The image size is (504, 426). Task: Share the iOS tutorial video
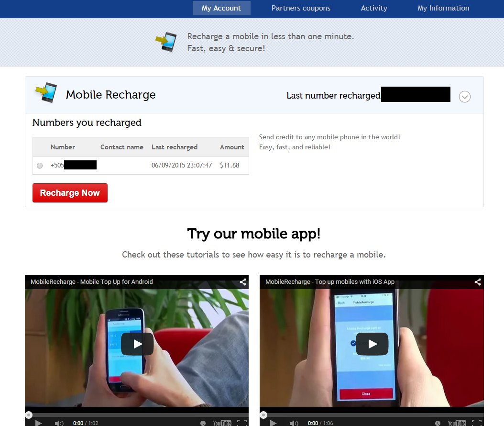[x=478, y=282]
